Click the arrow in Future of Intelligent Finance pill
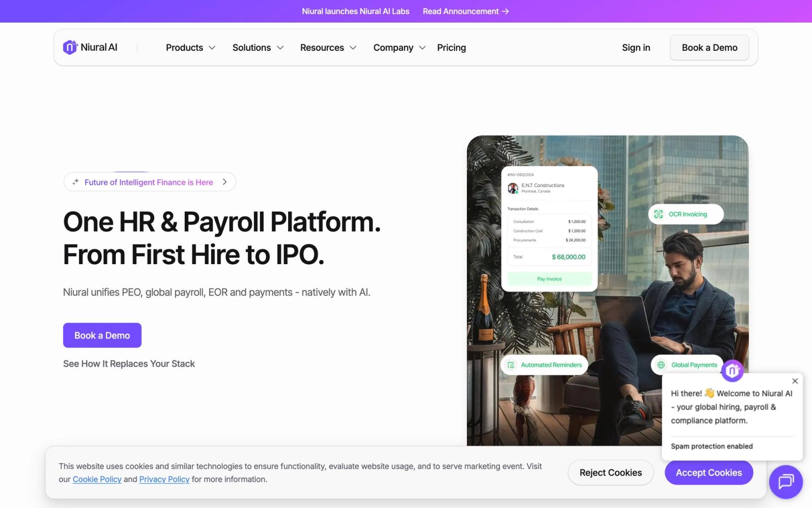The image size is (812, 508). (x=224, y=182)
